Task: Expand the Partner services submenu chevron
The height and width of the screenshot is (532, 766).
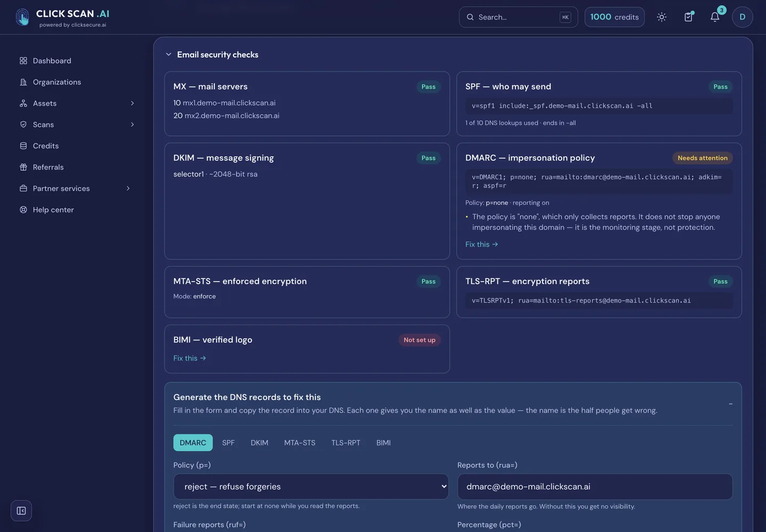Action: [x=128, y=188]
